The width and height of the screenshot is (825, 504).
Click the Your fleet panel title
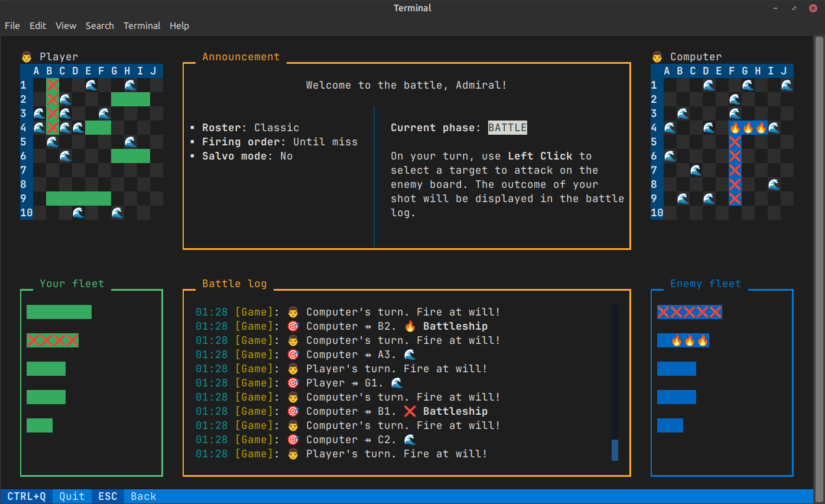[72, 284]
